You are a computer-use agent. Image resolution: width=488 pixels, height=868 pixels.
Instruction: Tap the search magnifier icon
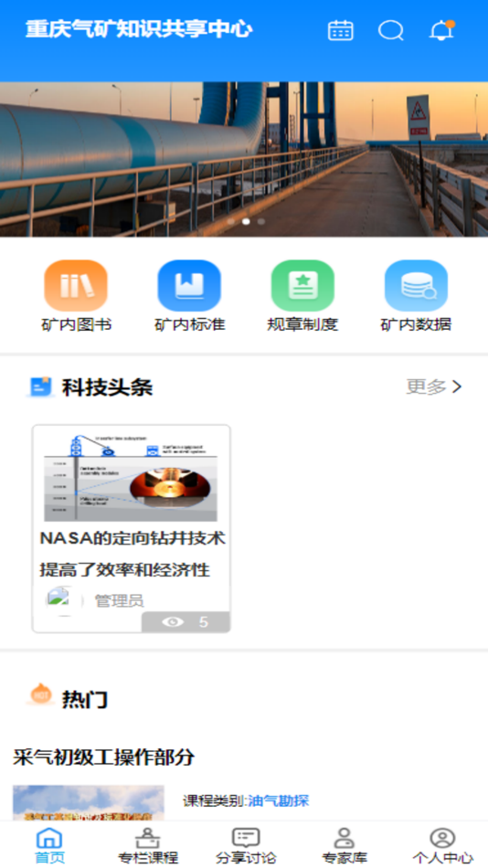[391, 30]
